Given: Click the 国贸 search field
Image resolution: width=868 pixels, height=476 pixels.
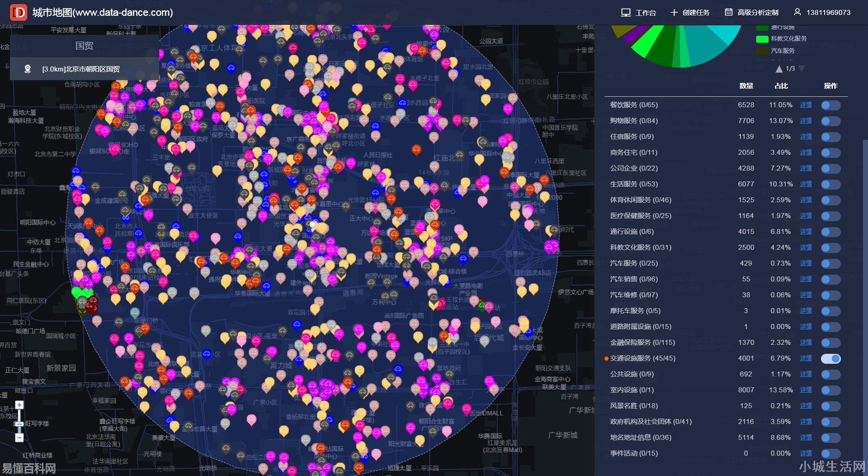Looking at the screenshot, I should 85,46.
